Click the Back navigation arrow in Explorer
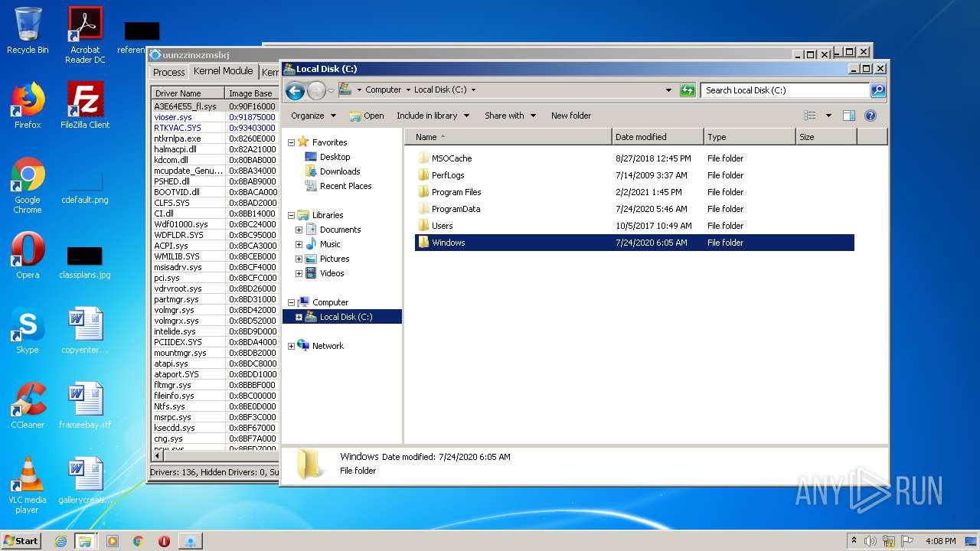This screenshot has height=551, width=980. (x=295, y=90)
